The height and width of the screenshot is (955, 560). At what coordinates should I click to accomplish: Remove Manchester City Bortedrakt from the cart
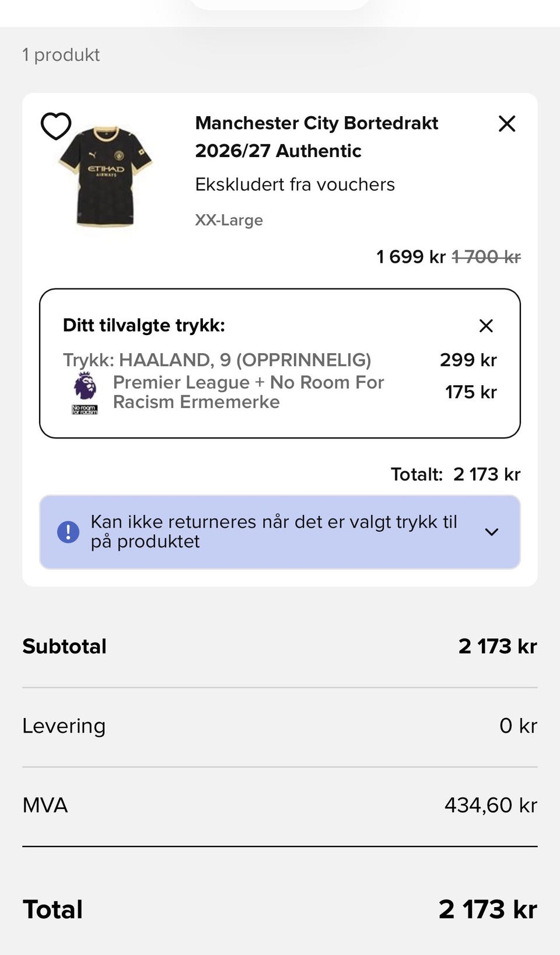point(507,123)
